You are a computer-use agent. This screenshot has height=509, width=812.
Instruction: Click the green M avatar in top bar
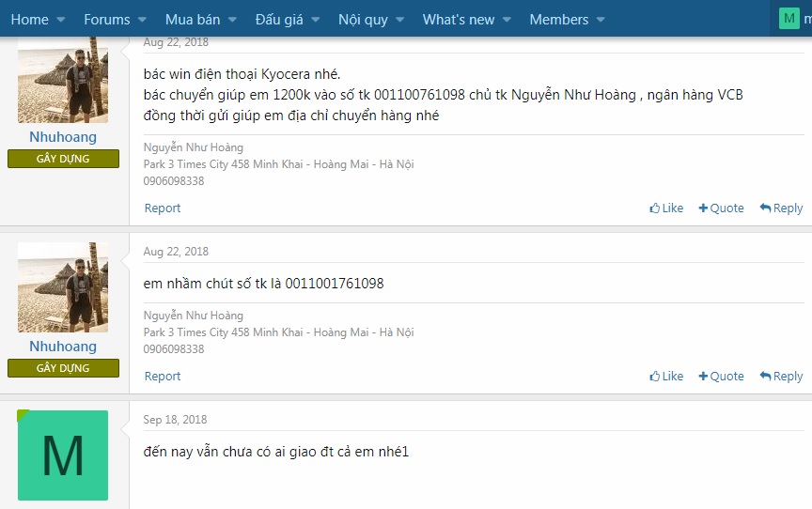(x=789, y=18)
